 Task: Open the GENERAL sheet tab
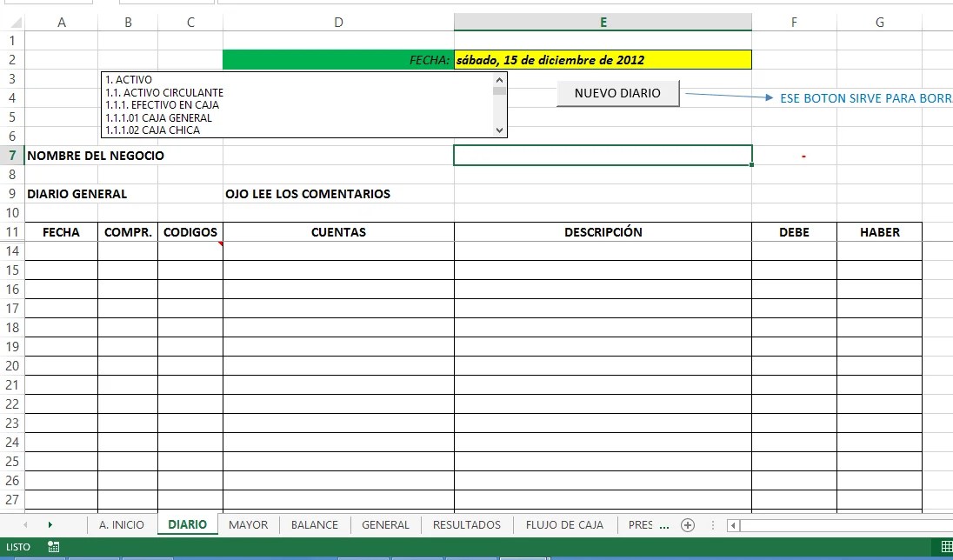pos(385,524)
